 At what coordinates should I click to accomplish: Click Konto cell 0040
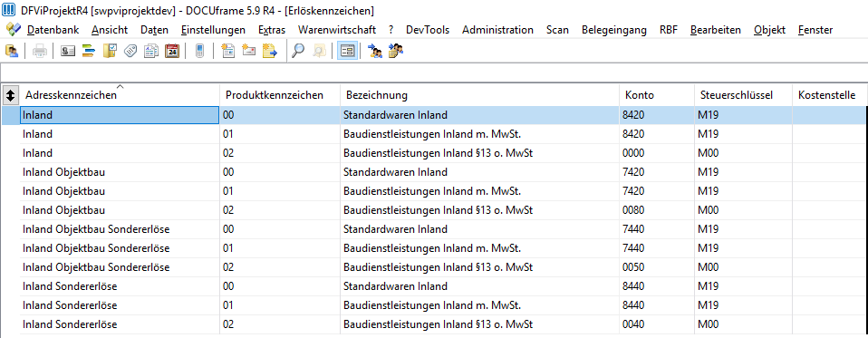click(657, 324)
